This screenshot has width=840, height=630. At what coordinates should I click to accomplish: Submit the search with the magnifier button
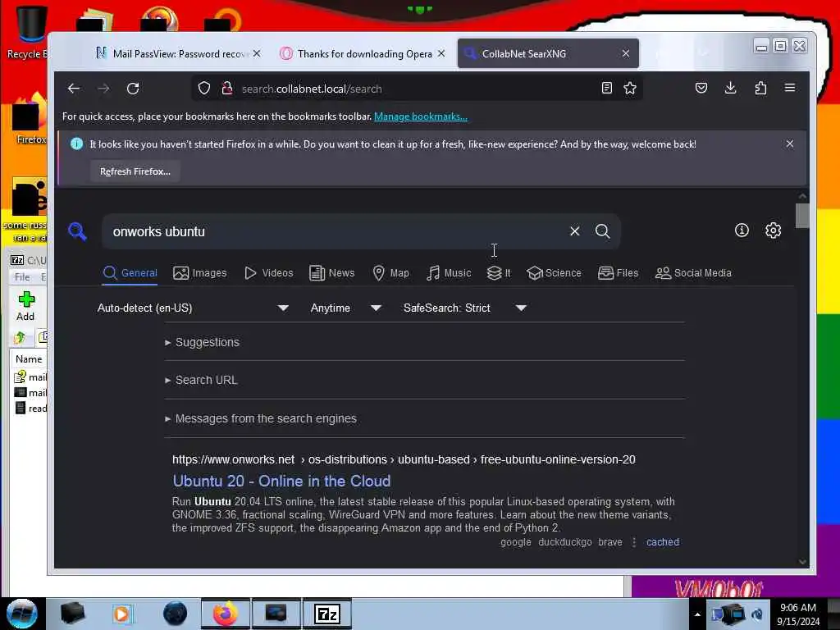(x=603, y=231)
